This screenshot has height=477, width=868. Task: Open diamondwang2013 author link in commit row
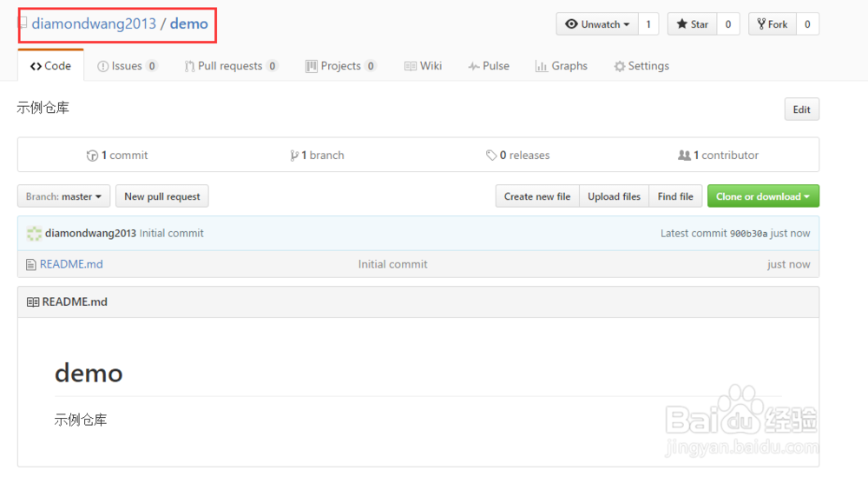(x=91, y=233)
